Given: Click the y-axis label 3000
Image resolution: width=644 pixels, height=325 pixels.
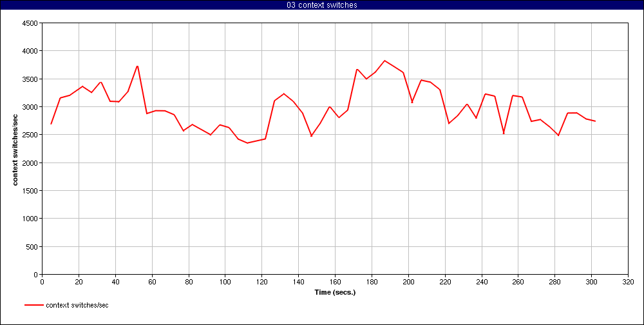Looking at the screenshot, I should (31, 107).
